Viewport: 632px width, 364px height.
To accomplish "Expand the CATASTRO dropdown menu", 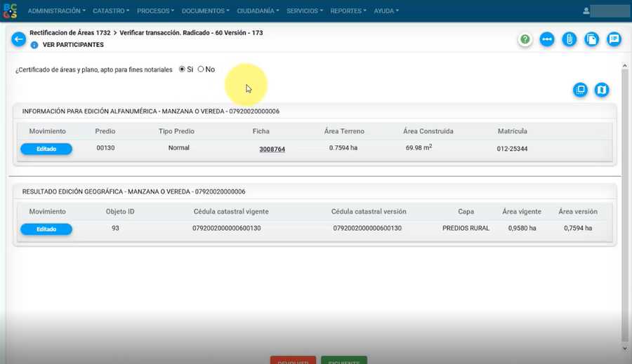I will coord(112,11).
